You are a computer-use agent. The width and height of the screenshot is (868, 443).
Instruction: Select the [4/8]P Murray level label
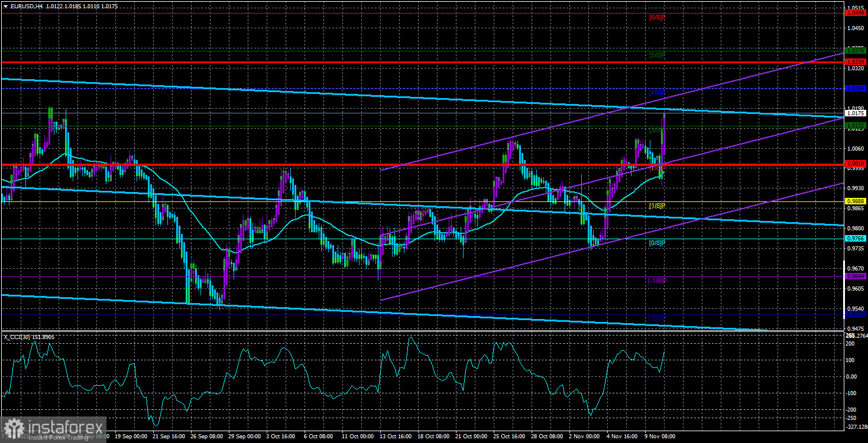[x=657, y=93]
